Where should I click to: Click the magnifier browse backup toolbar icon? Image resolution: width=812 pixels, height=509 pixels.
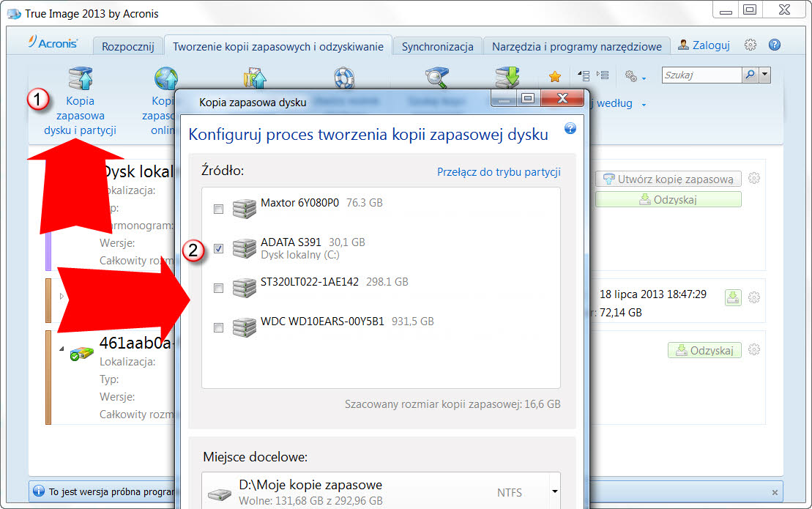click(x=437, y=78)
